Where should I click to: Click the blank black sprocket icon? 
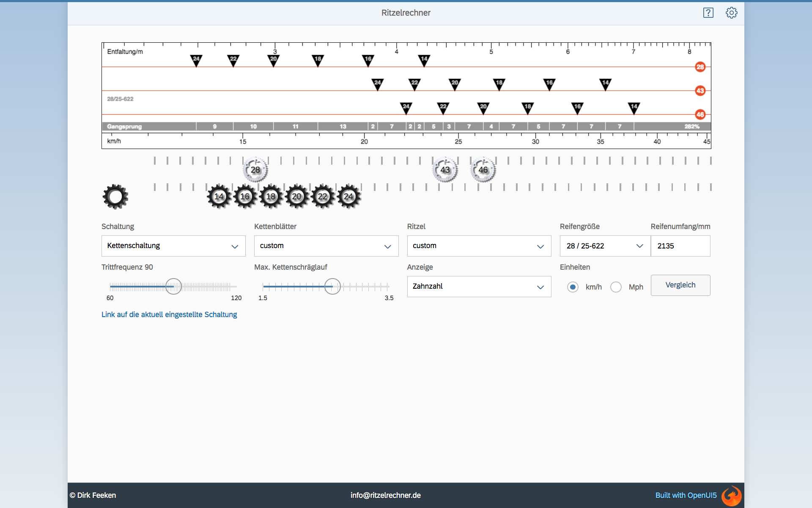(115, 196)
